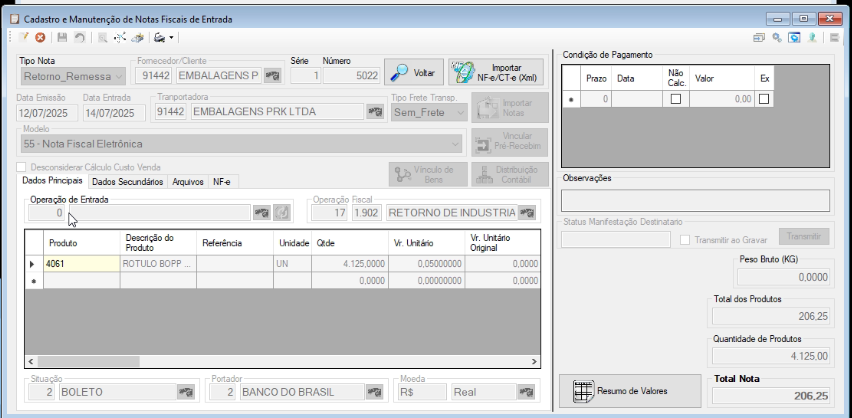Click lookup icon beside BOLETO situação

(x=185, y=392)
